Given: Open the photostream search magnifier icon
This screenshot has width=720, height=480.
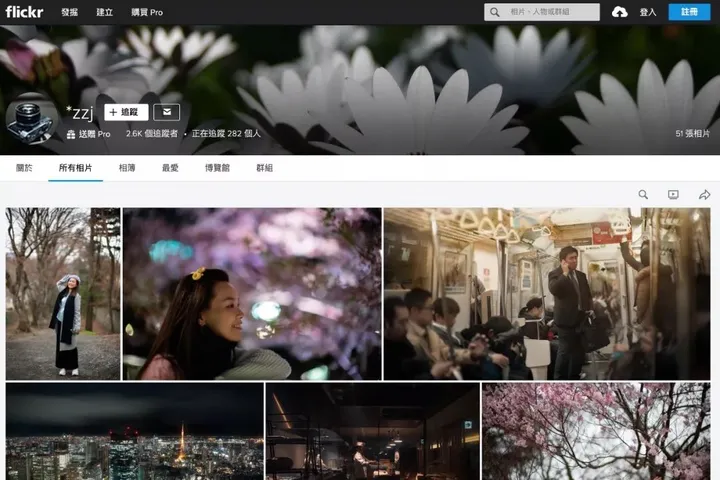Looking at the screenshot, I should [643, 195].
